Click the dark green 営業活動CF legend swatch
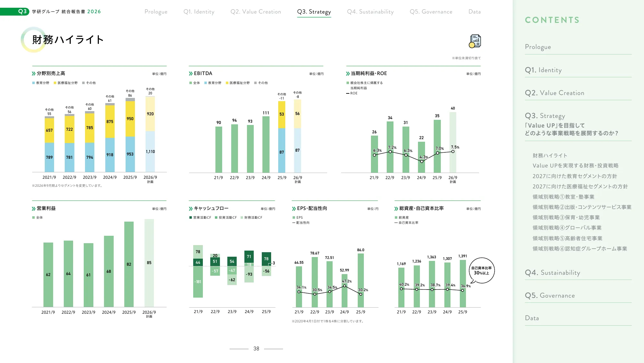 pyautogui.click(x=191, y=218)
